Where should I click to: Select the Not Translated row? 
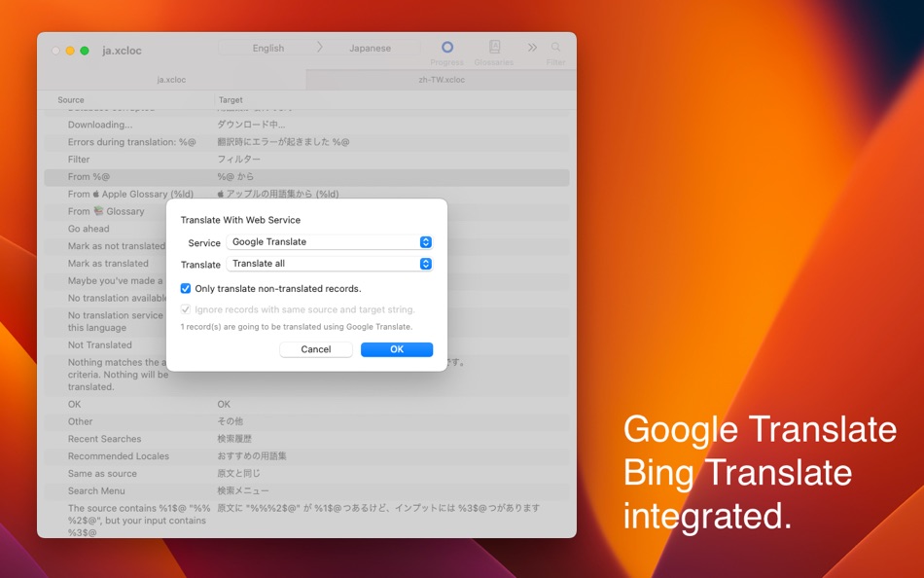99,345
